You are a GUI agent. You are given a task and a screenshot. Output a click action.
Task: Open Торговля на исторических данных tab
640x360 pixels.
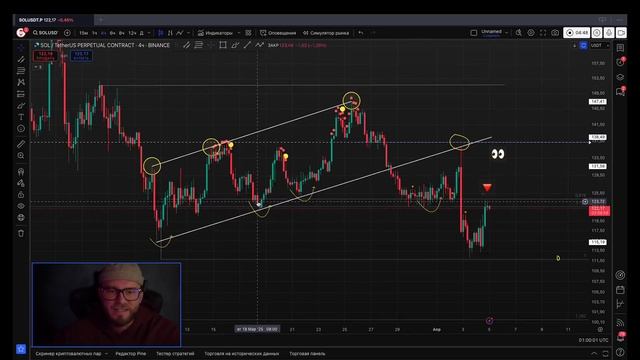242,353
